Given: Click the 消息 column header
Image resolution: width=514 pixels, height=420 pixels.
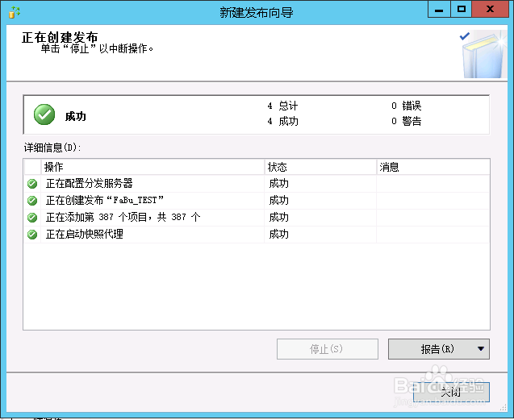Looking at the screenshot, I should point(433,167).
